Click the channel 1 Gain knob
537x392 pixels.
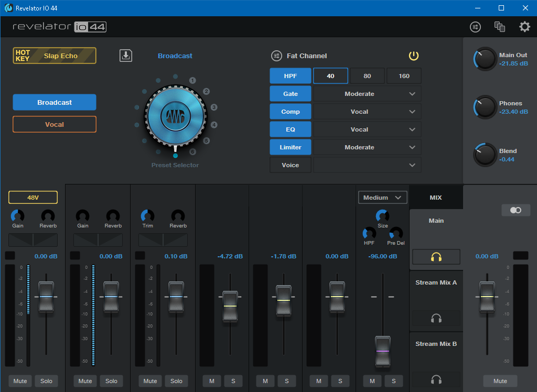coord(17,216)
